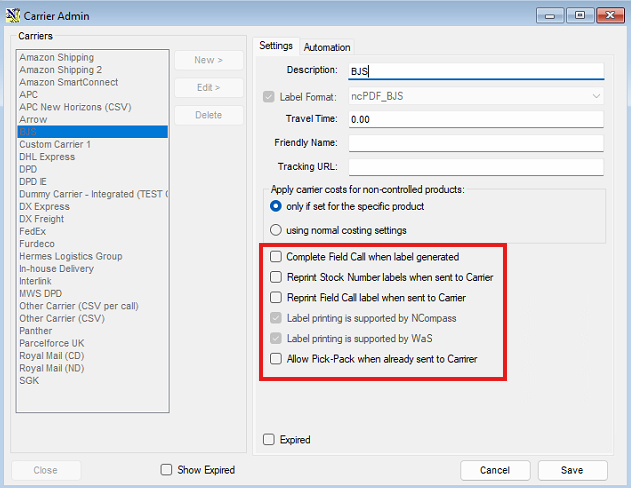Select 'only if set for the specific product' radio
Screen dimensions: 631x488
pyautogui.click(x=276, y=206)
